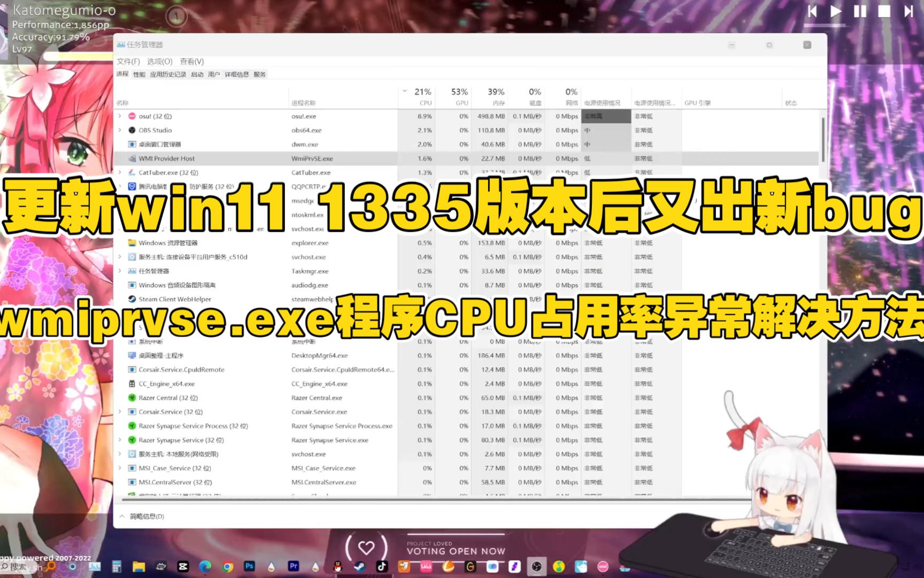Select the Taskmgr.exe process name
This screenshot has width=924, height=578.
pyautogui.click(x=310, y=271)
